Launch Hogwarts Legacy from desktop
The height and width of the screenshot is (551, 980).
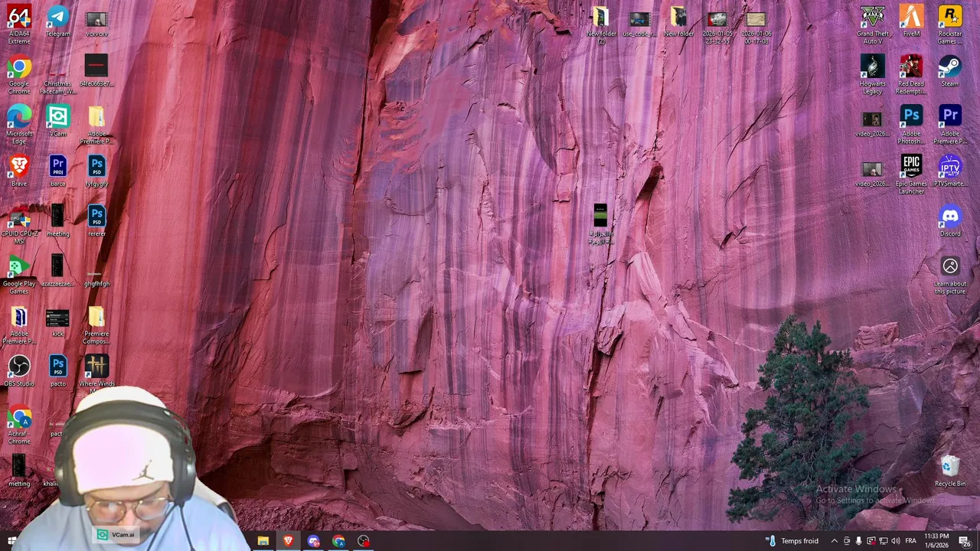click(873, 74)
